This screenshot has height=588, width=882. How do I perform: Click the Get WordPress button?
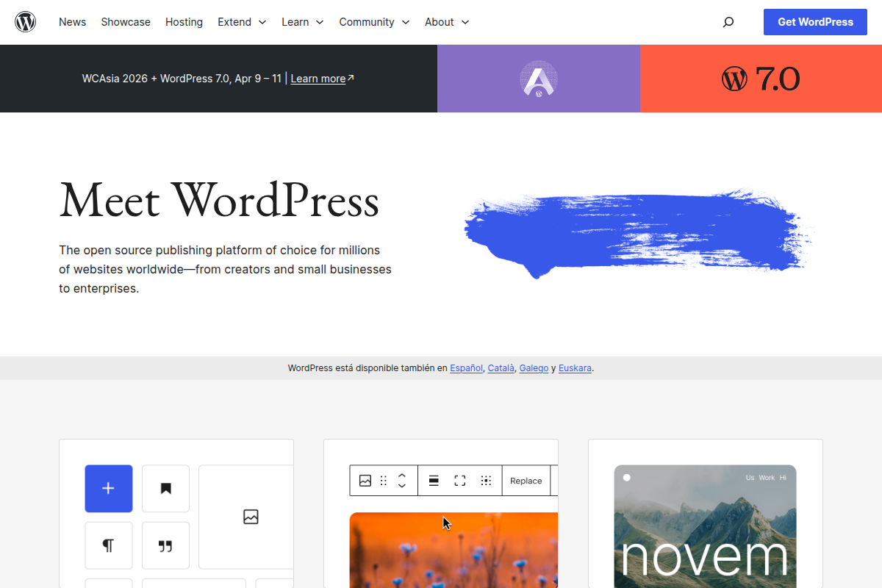click(815, 22)
